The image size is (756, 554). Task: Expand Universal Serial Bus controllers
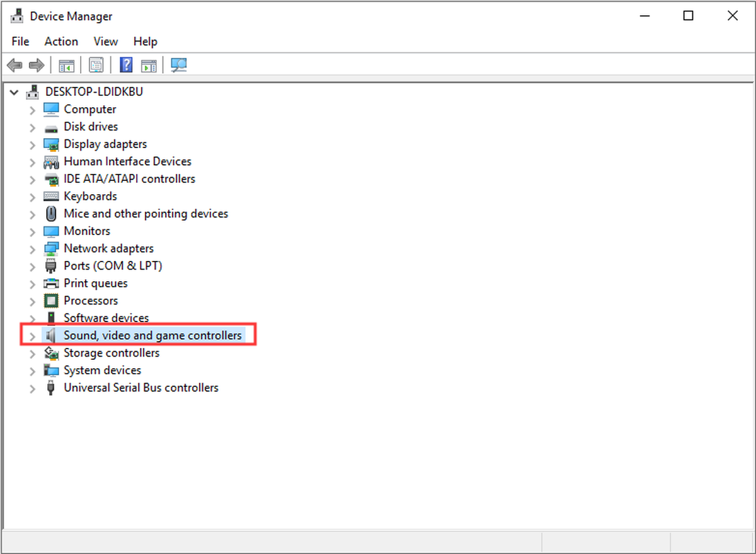click(32, 388)
